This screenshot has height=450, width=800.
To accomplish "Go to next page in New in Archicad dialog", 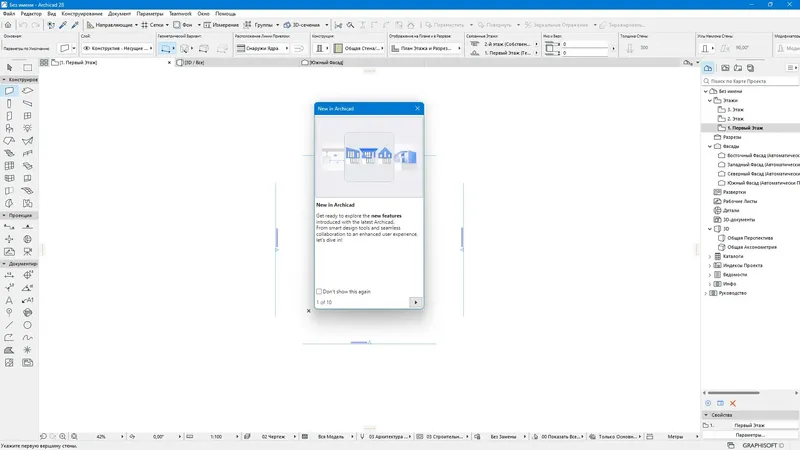I will (x=416, y=303).
